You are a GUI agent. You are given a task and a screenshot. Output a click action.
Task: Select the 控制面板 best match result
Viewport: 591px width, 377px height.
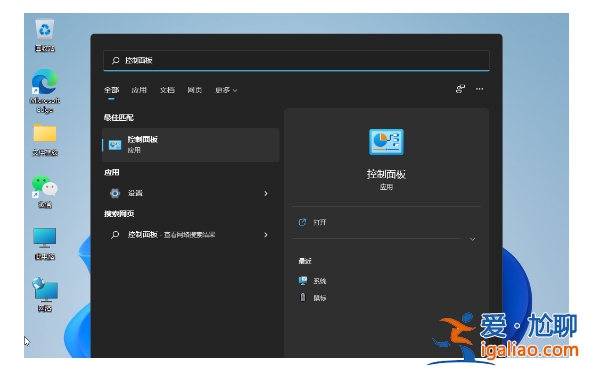[191, 145]
